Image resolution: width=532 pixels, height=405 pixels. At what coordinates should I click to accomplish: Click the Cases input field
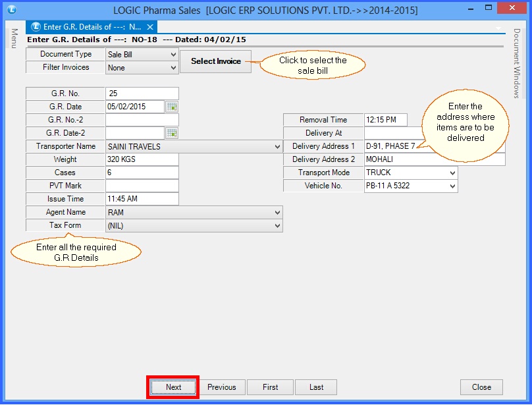pyautogui.click(x=142, y=173)
